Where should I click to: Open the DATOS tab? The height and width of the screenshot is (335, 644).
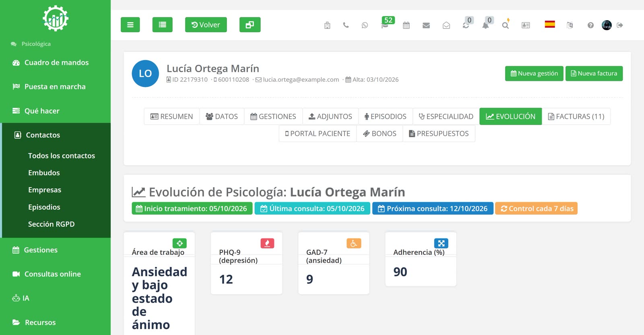pyautogui.click(x=222, y=116)
